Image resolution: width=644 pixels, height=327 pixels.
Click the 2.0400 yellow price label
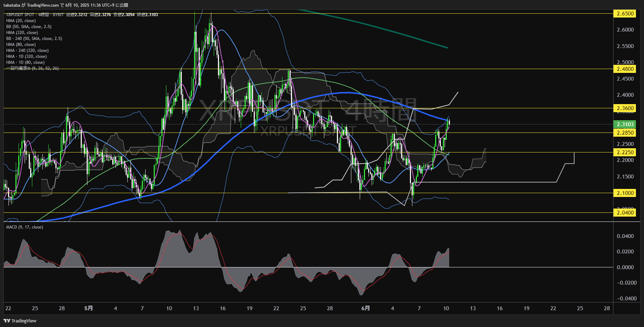point(625,213)
